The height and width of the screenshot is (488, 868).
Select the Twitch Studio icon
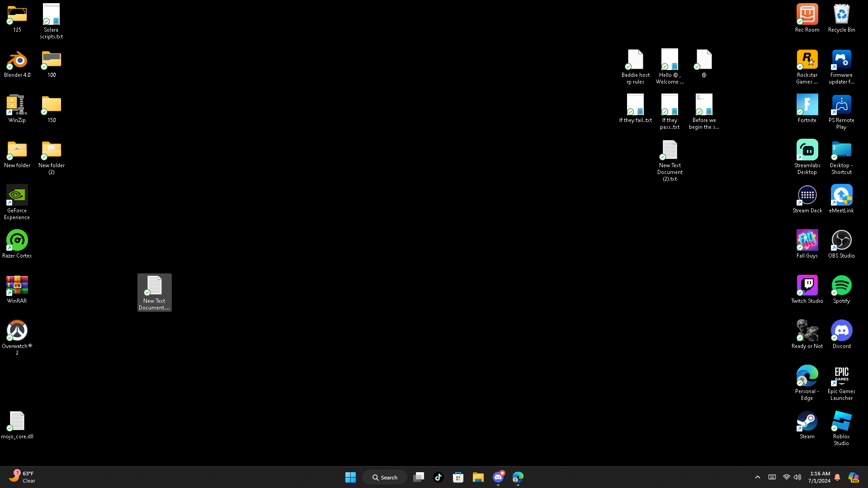807,290
